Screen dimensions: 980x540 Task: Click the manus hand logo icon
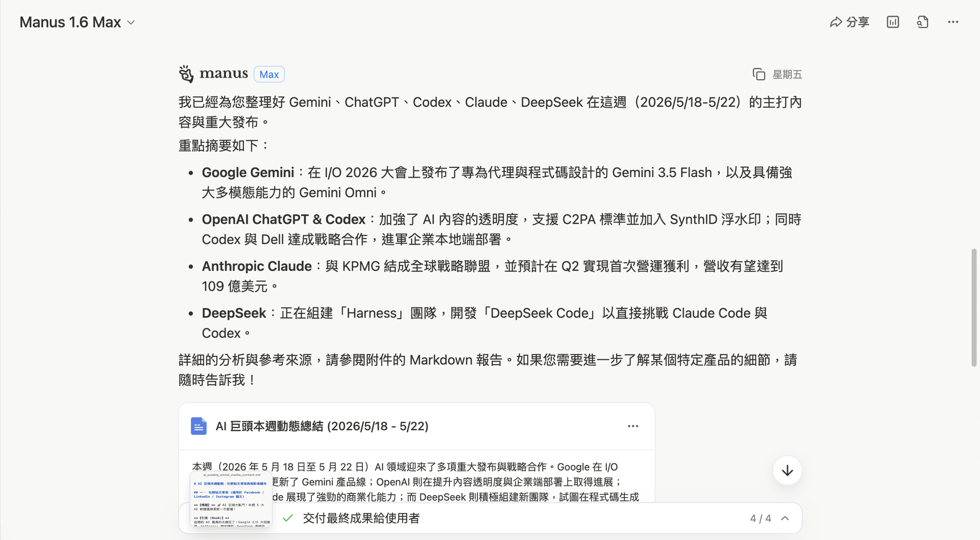[x=186, y=74]
